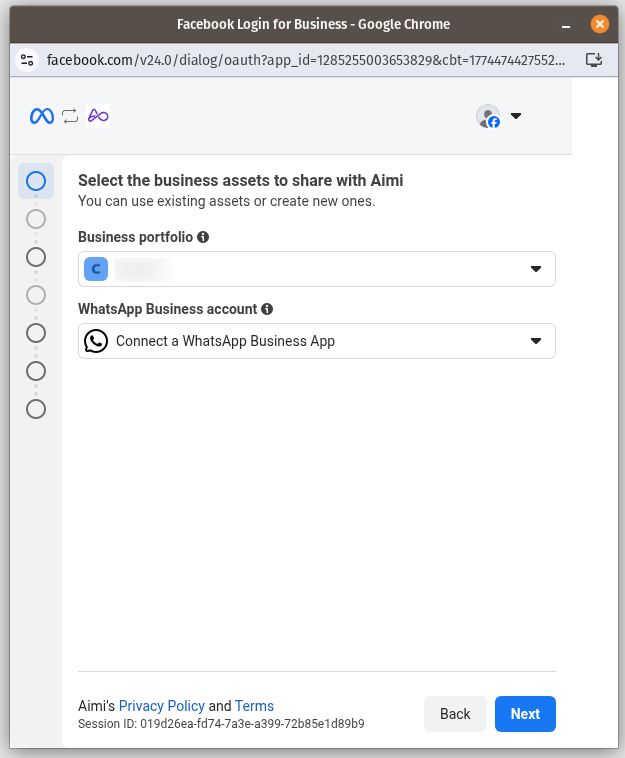Open the account switcher dropdown arrow
The width and height of the screenshot is (625, 758).
click(x=516, y=116)
